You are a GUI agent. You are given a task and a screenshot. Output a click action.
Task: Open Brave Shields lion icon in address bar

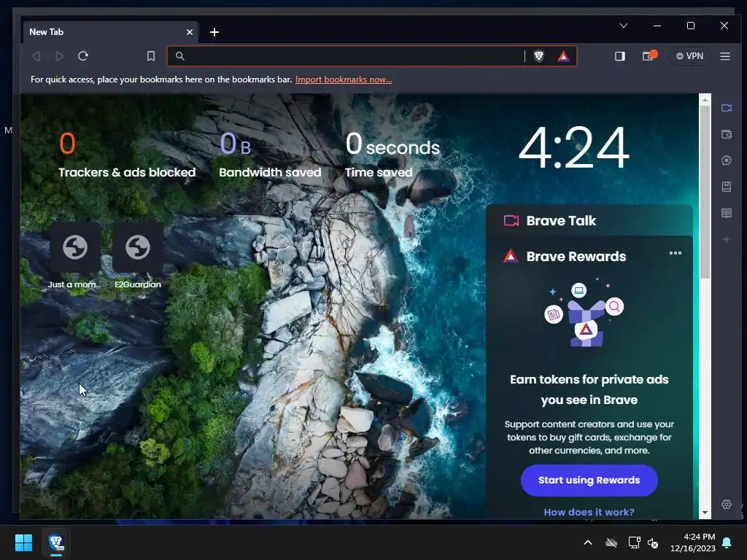point(539,56)
